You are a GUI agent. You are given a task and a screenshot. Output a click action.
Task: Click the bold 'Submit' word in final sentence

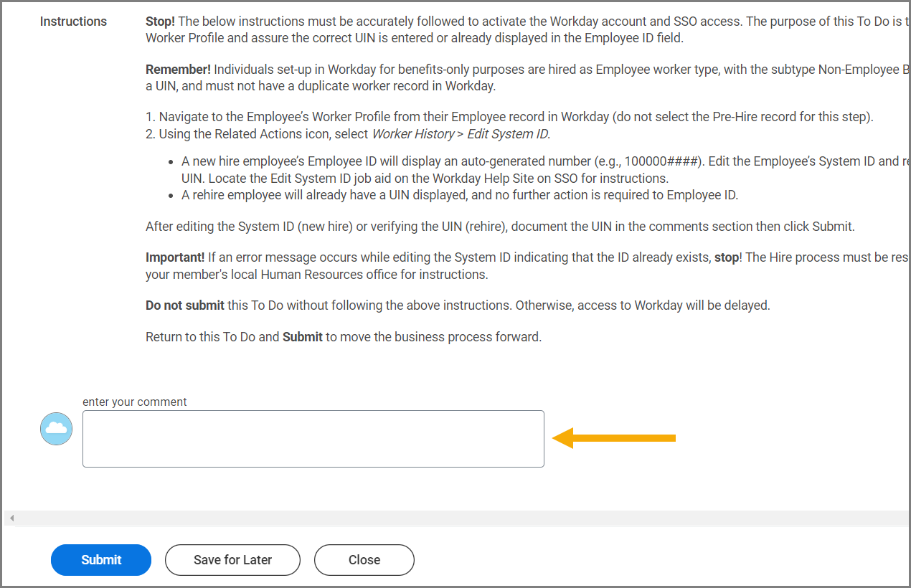(303, 337)
